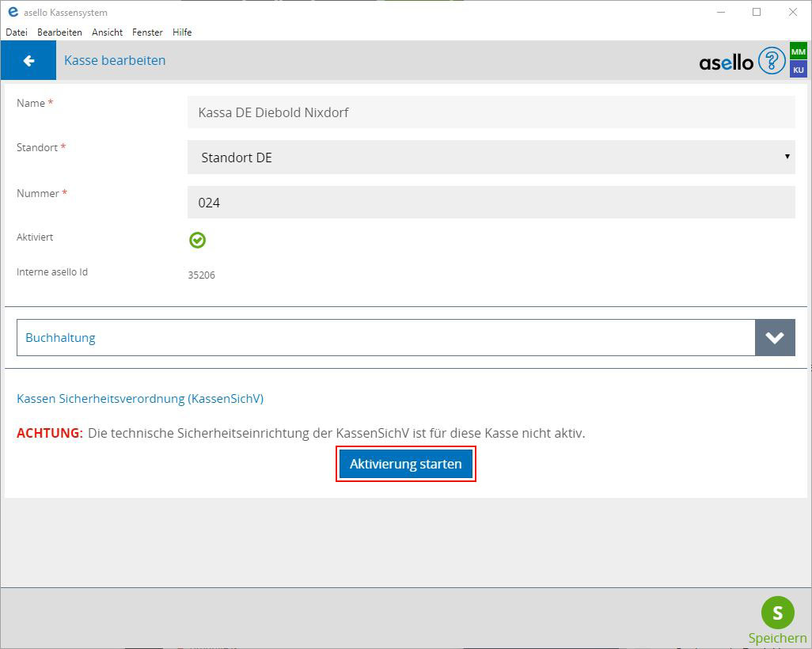Click the back arrow button
This screenshot has width=812, height=649.
tap(28, 61)
